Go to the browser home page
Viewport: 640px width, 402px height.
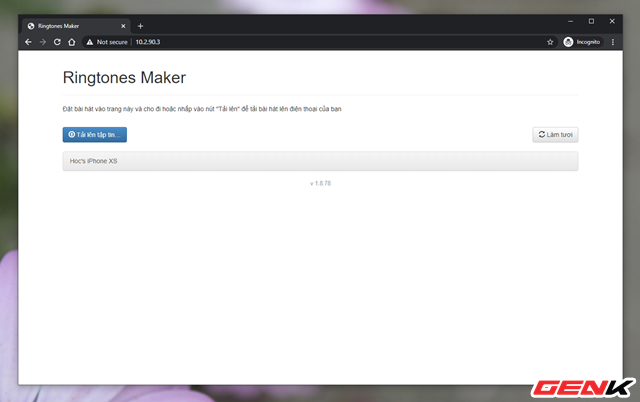[71, 42]
